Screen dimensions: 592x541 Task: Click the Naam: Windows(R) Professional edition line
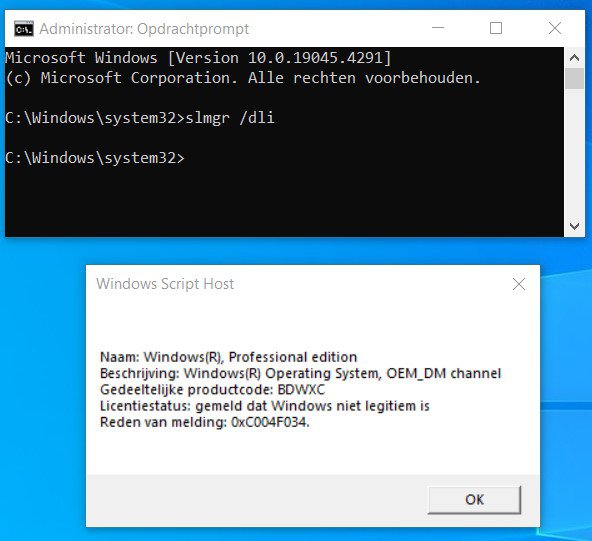click(x=228, y=357)
